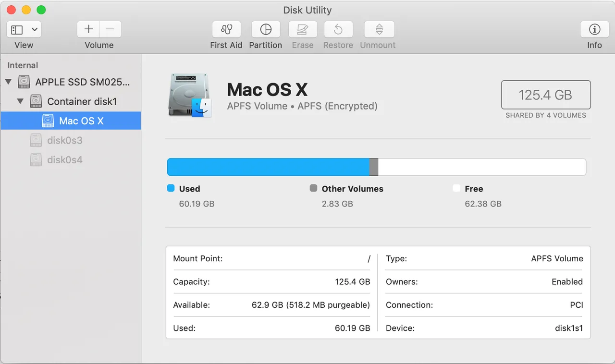Close the Disk Utility window
The width and height of the screenshot is (615, 364).
pos(11,10)
